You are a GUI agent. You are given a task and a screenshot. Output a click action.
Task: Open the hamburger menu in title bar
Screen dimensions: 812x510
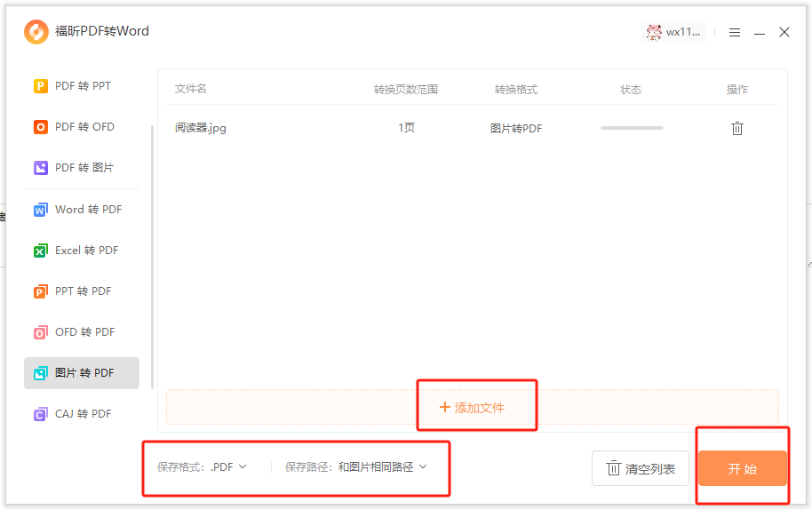pyautogui.click(x=735, y=32)
